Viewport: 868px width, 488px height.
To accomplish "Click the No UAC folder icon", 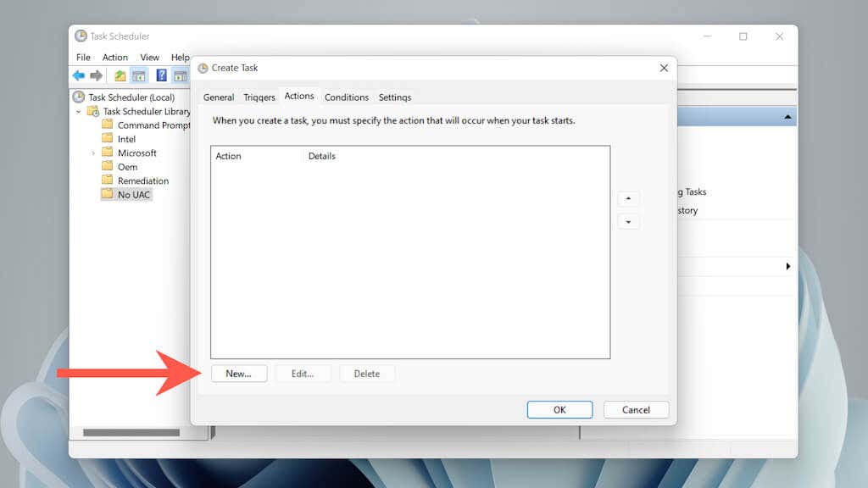I will coord(109,194).
